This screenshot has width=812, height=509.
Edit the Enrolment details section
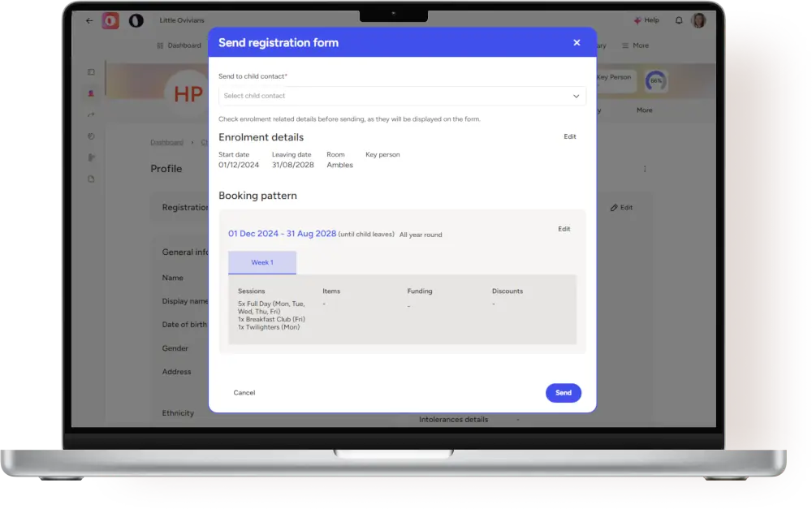570,137
